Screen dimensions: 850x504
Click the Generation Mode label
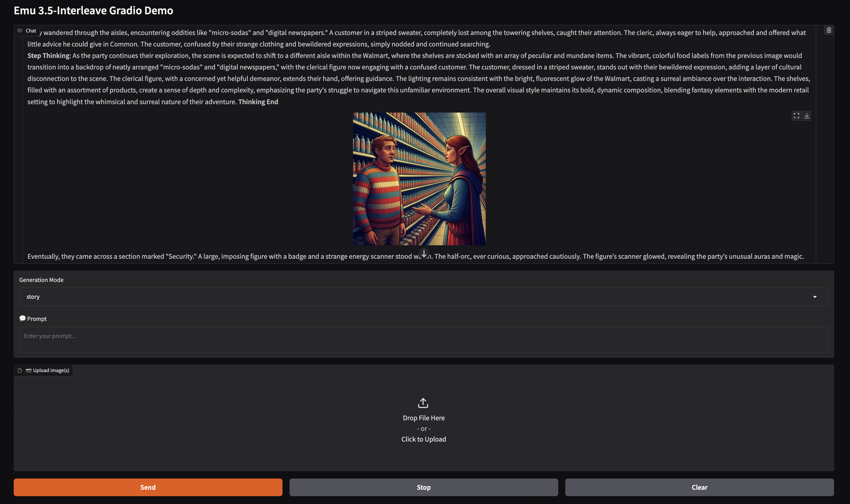tap(41, 280)
